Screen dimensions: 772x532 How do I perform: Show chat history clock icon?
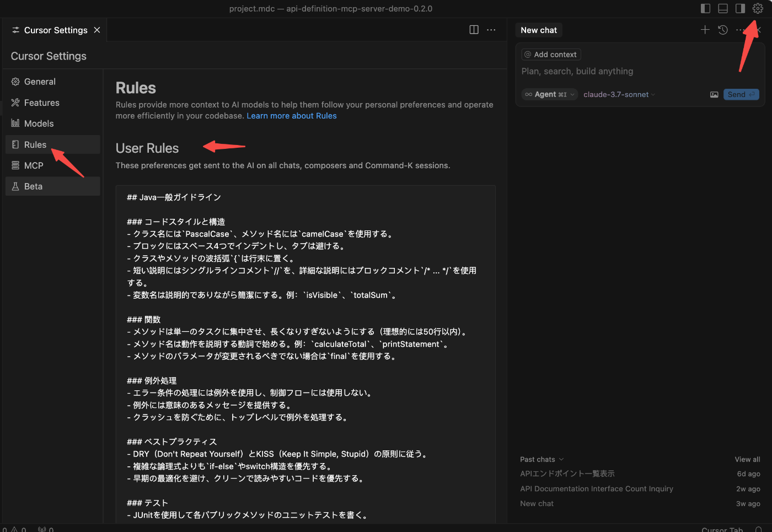tap(723, 30)
